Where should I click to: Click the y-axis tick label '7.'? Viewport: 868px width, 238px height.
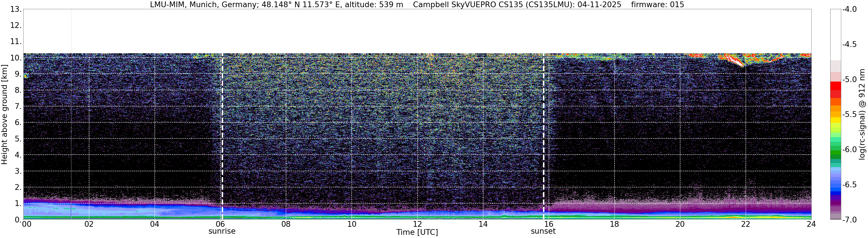[x=18, y=106]
